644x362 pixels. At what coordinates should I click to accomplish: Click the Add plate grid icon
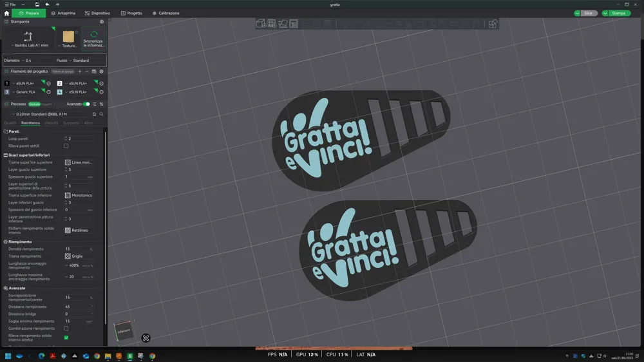click(272, 23)
